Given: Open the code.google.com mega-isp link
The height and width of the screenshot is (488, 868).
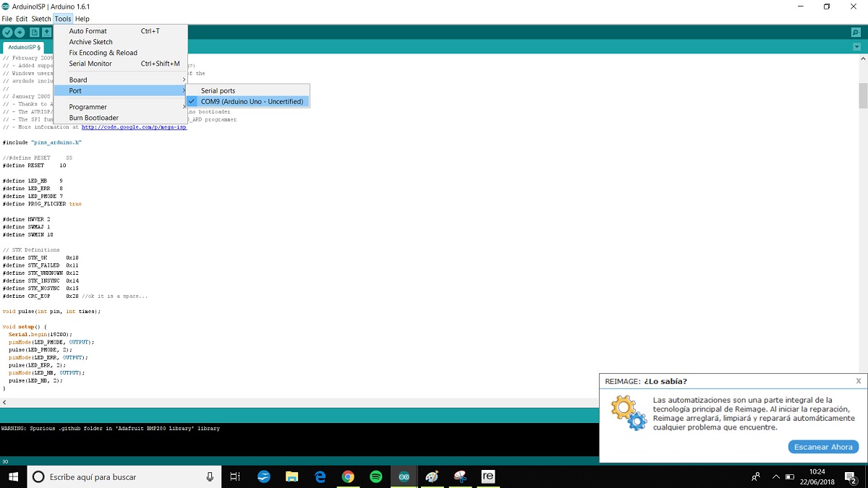Looking at the screenshot, I should tap(134, 127).
